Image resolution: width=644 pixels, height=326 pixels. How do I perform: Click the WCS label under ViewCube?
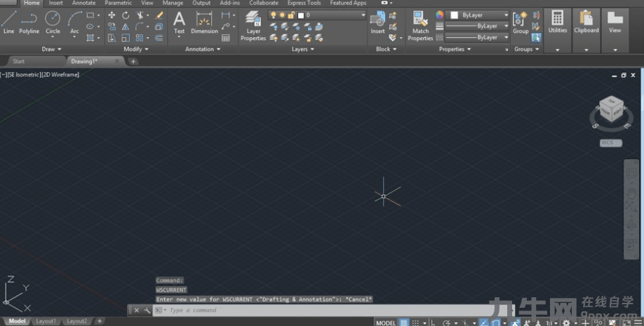coord(611,143)
